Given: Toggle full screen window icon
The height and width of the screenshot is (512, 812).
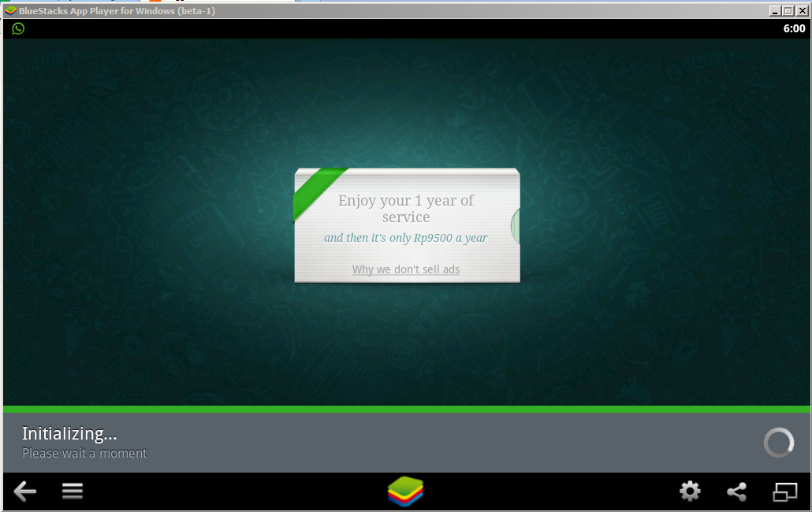Looking at the screenshot, I should click(x=785, y=492).
